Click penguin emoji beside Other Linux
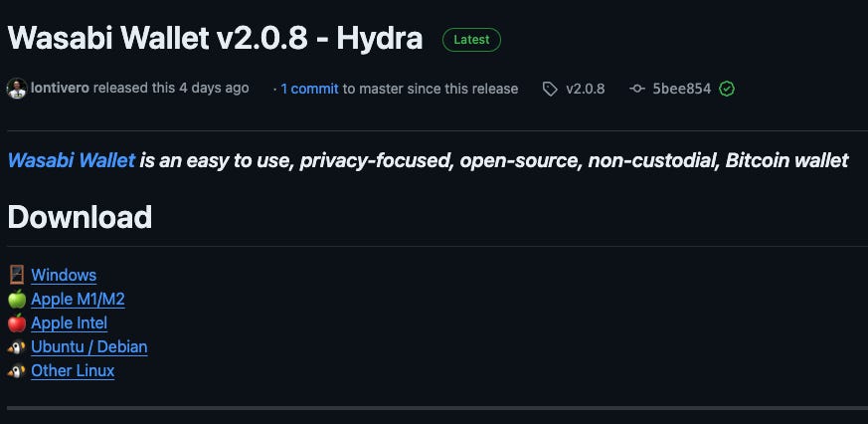 (x=17, y=371)
